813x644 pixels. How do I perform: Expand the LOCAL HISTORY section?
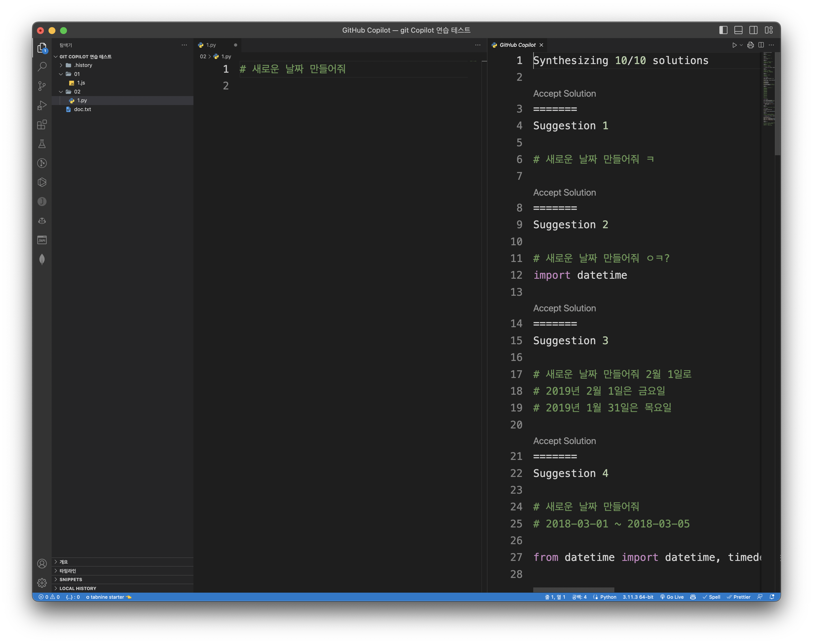click(x=122, y=588)
